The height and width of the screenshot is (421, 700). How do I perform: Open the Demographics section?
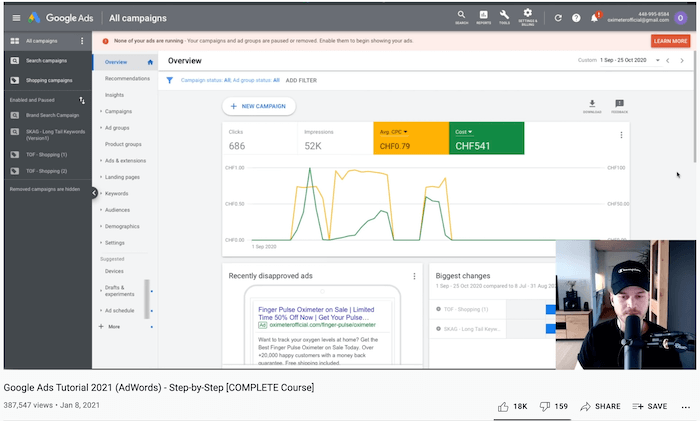[x=122, y=227]
